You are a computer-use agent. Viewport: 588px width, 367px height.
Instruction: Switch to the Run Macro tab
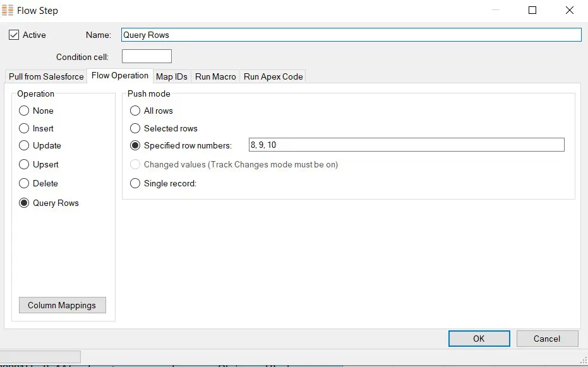pos(215,76)
